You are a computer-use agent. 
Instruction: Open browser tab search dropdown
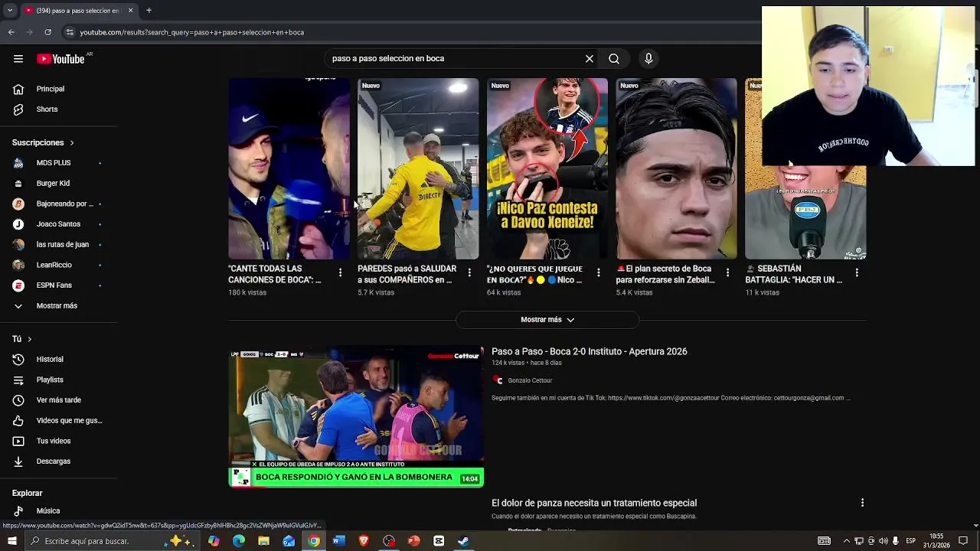10,11
